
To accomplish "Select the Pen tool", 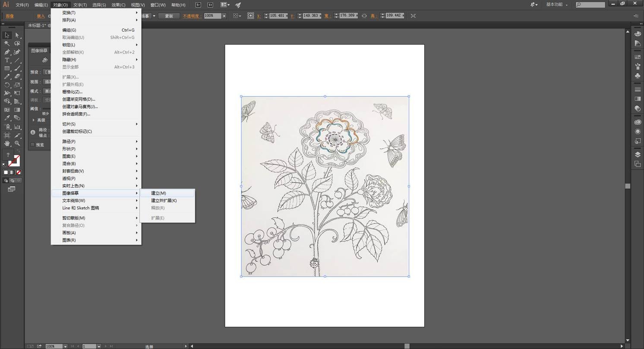I will click(x=7, y=52).
